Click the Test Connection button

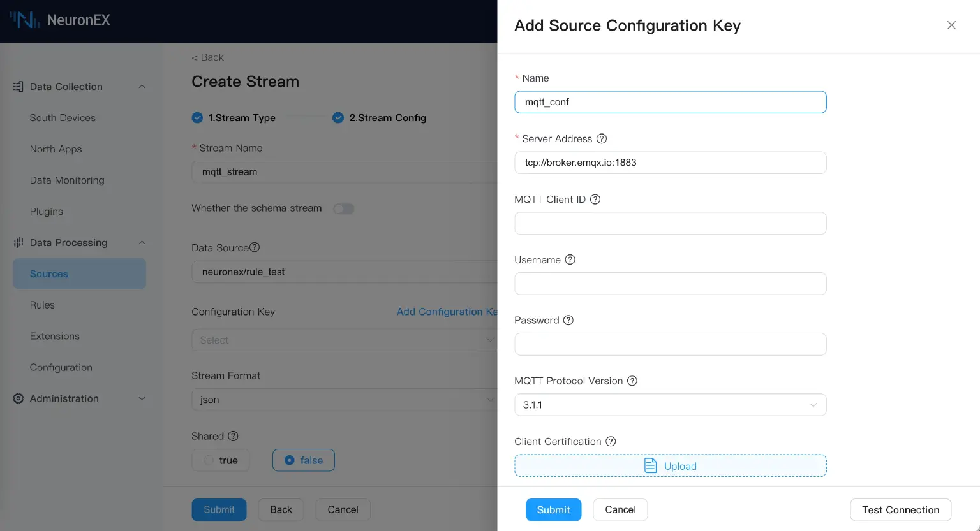900,509
